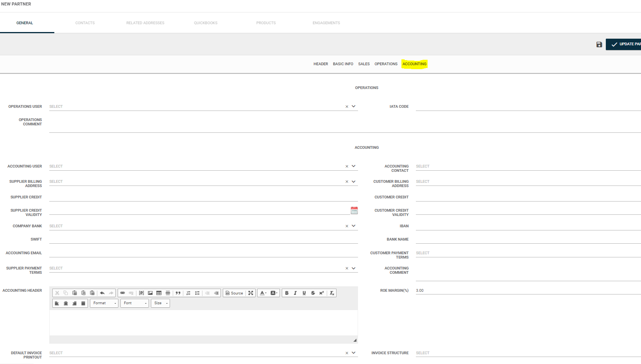Switch to the Related Addresses tab
The width and height of the screenshot is (641, 364).
click(x=145, y=23)
